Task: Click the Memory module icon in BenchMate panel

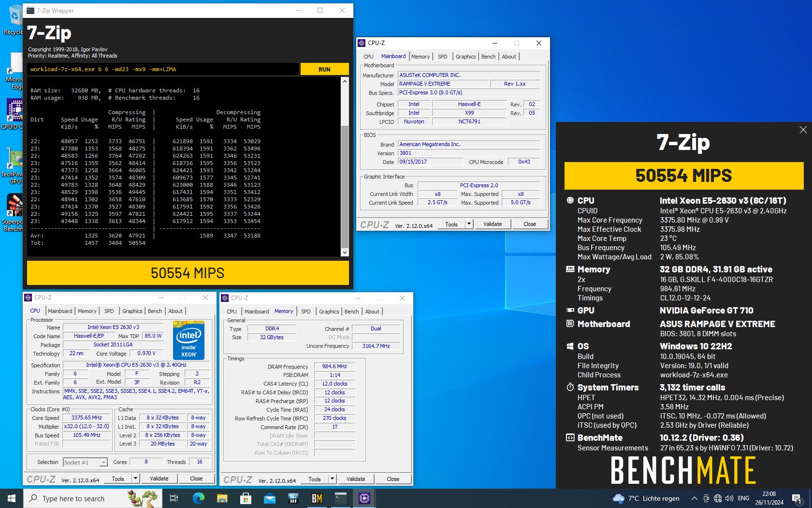Action: point(570,269)
